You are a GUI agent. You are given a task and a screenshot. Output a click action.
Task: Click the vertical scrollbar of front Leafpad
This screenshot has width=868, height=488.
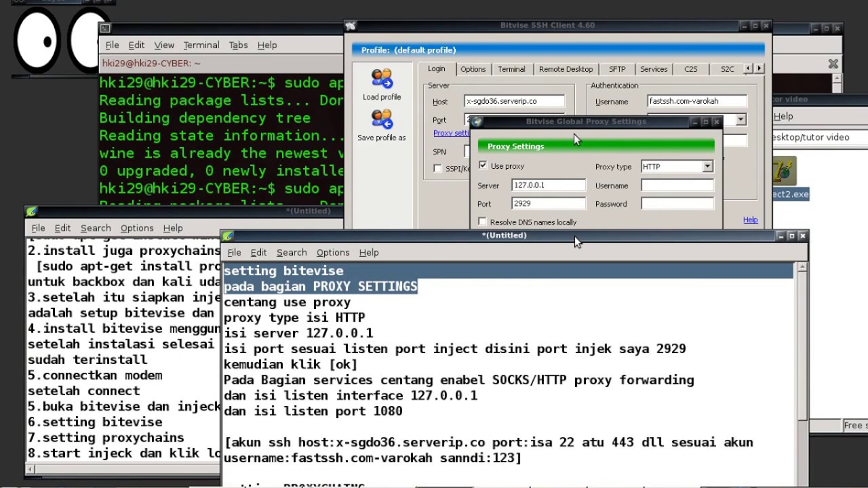pyautogui.click(x=802, y=345)
